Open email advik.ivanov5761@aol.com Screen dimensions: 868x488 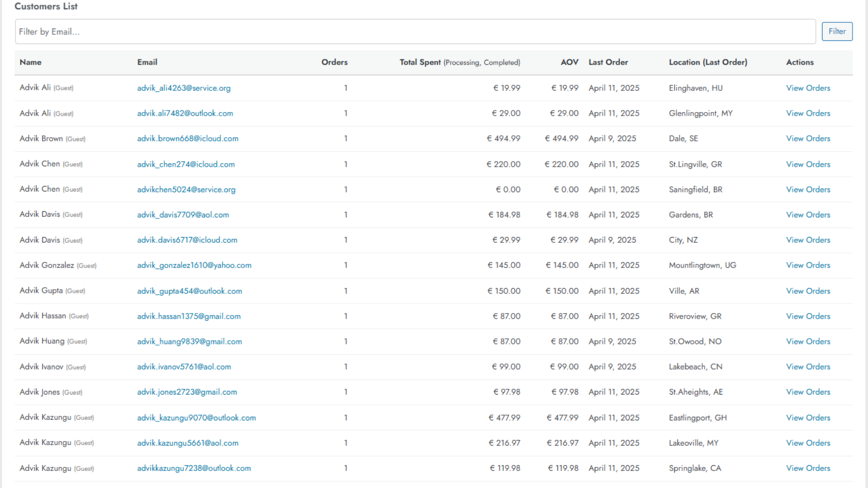pyautogui.click(x=184, y=367)
